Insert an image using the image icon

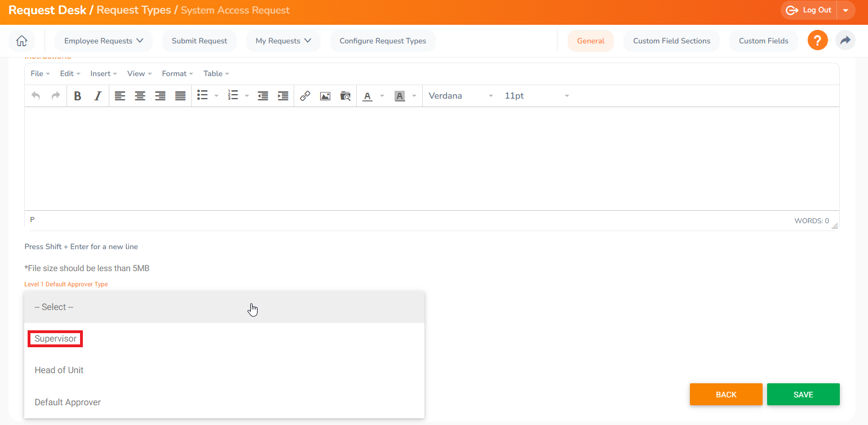(x=325, y=96)
